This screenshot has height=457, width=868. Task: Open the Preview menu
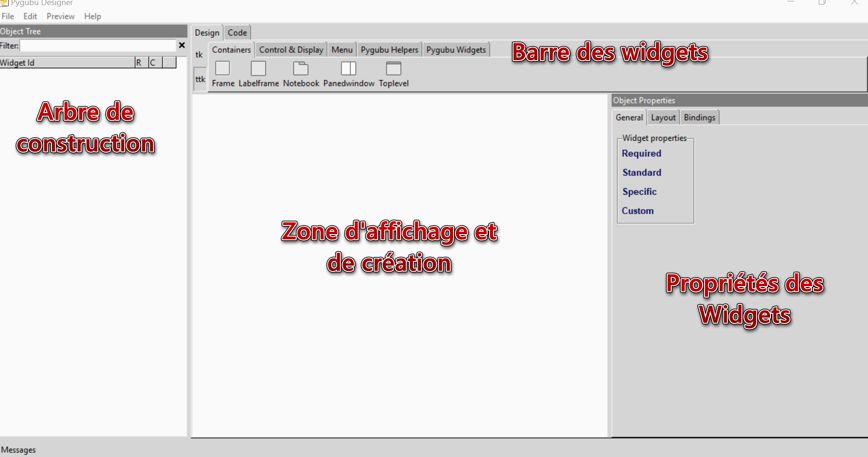[61, 16]
